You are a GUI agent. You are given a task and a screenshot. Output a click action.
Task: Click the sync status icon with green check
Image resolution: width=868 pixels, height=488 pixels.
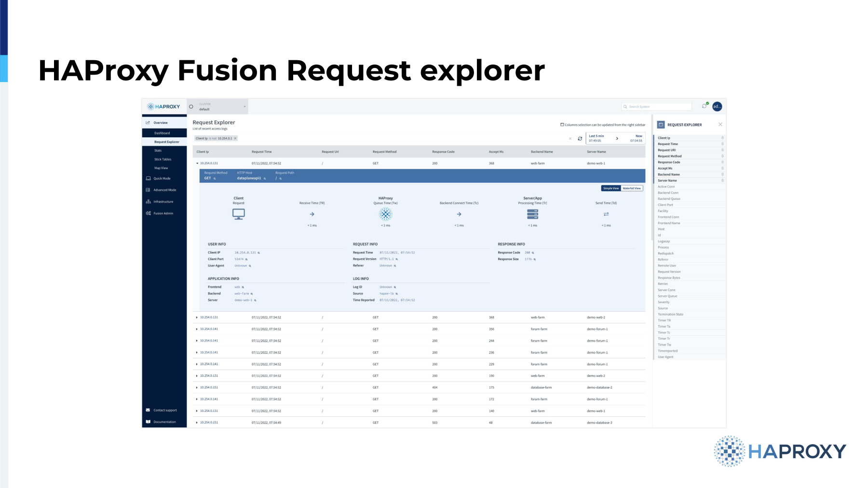pos(705,106)
